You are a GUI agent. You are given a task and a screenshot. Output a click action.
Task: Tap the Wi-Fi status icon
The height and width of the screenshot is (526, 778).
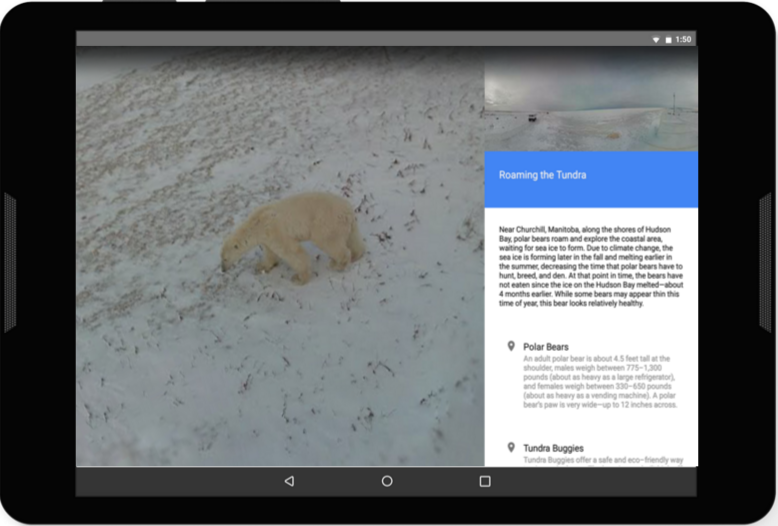[x=656, y=39]
